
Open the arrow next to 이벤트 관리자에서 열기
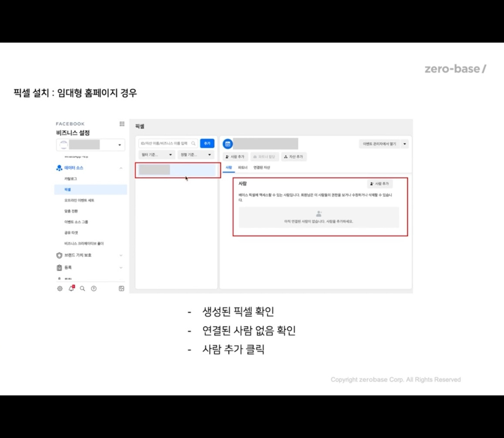click(405, 144)
